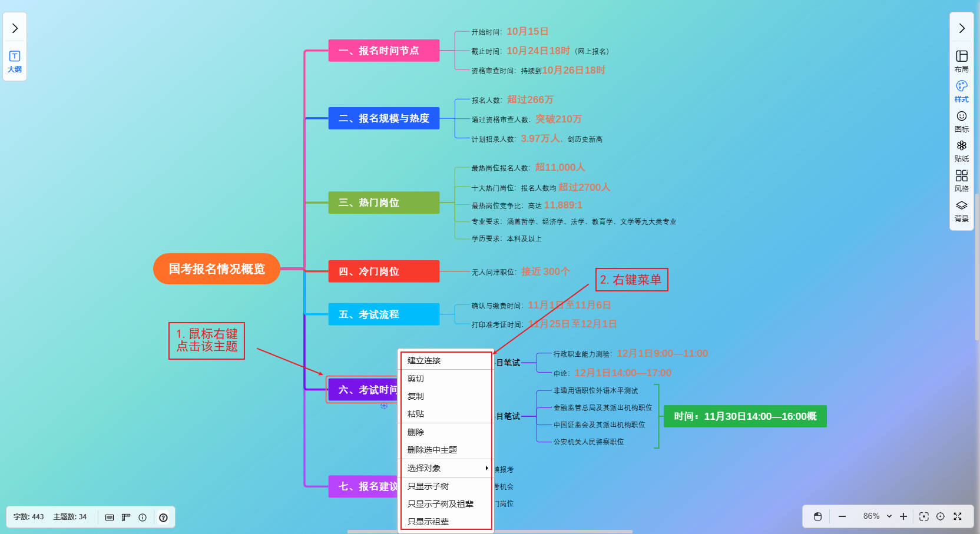980x534 pixels.
Task: Toggle the ruler display icon
Action: (x=126, y=517)
